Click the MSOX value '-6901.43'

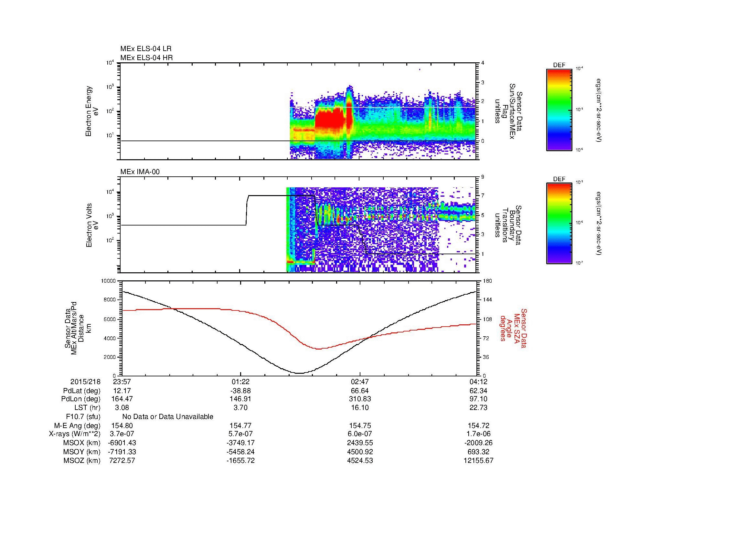point(122,443)
